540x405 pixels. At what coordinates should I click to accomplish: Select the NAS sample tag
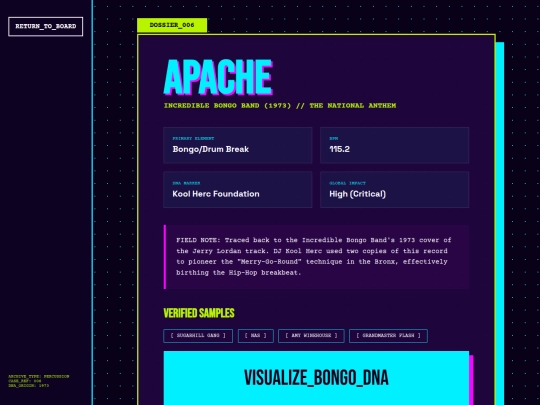(256, 336)
